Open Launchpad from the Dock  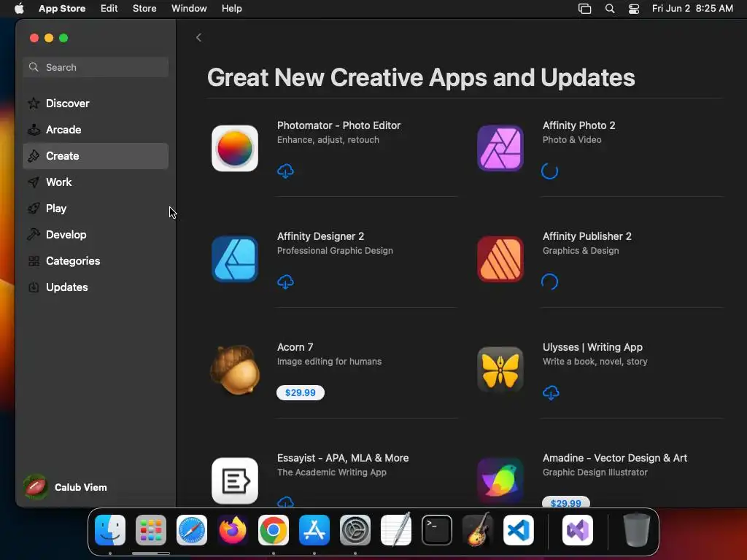coord(151,530)
